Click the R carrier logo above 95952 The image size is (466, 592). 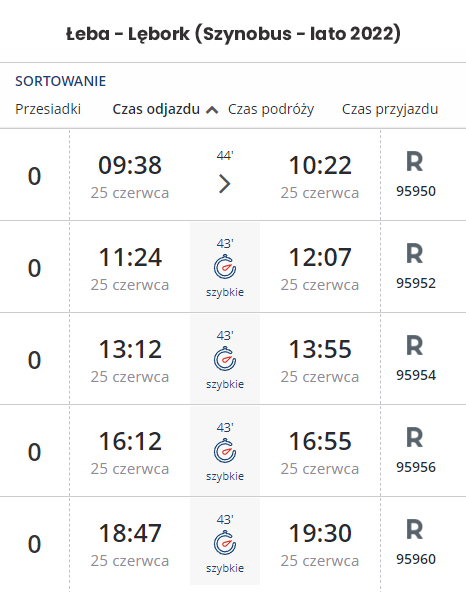coord(415,254)
